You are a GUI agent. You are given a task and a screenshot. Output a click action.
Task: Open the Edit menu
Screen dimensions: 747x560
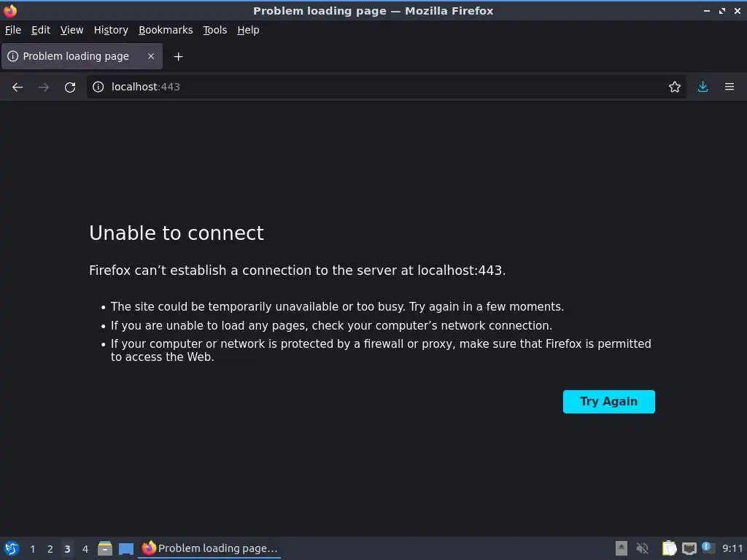[41, 30]
